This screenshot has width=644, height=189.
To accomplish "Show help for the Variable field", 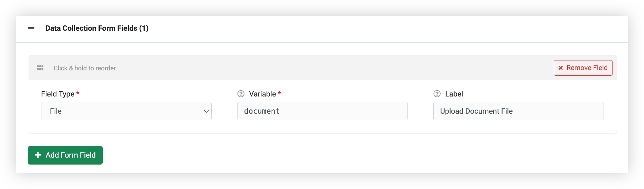I will click(241, 94).
